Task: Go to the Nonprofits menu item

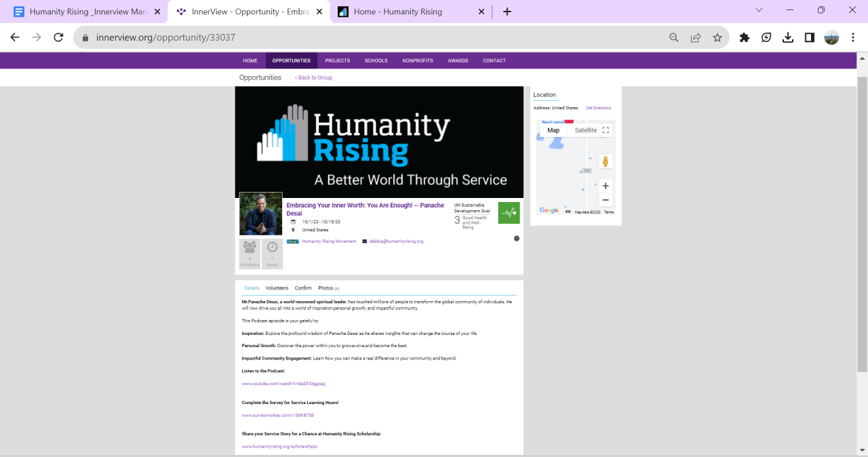Action: coord(418,61)
